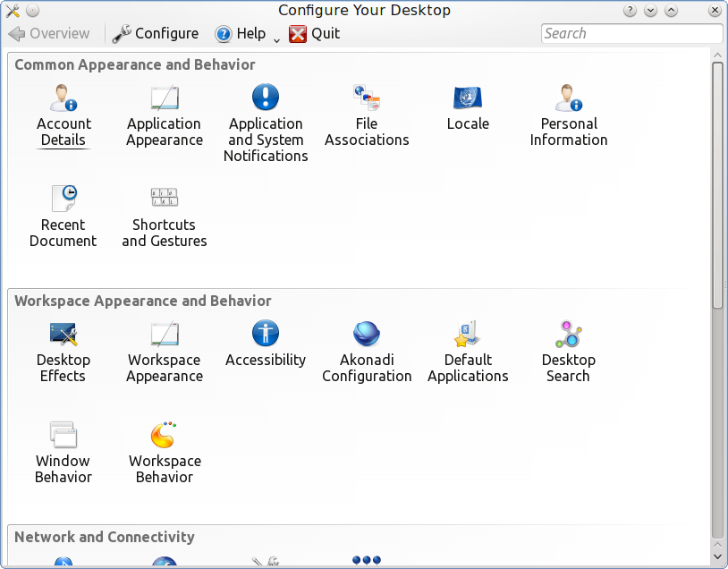Focus the Search input field
Viewport: 728px width, 569px height.
tap(631, 34)
